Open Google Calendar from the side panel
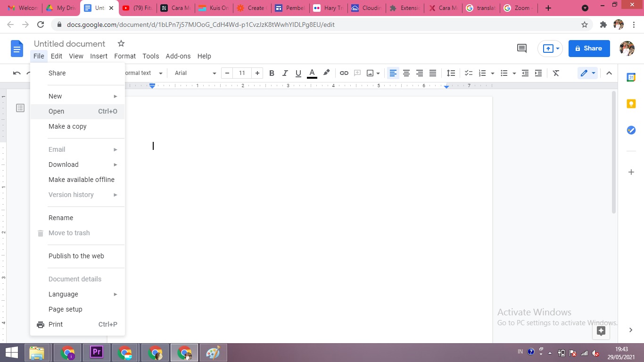This screenshot has width=644, height=362. [x=631, y=77]
